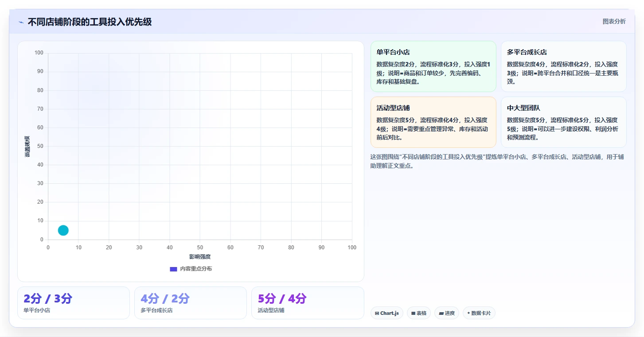Viewport: 644px width, 337px height.
Task: Click the 单平台小店 label under 2分 / 3分
Action: (37, 310)
